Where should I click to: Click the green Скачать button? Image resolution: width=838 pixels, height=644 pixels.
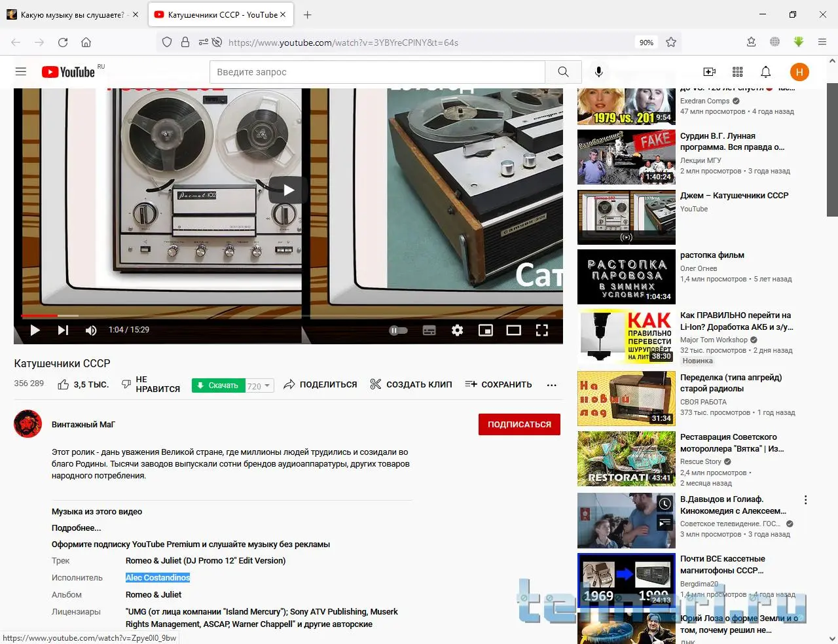click(219, 385)
